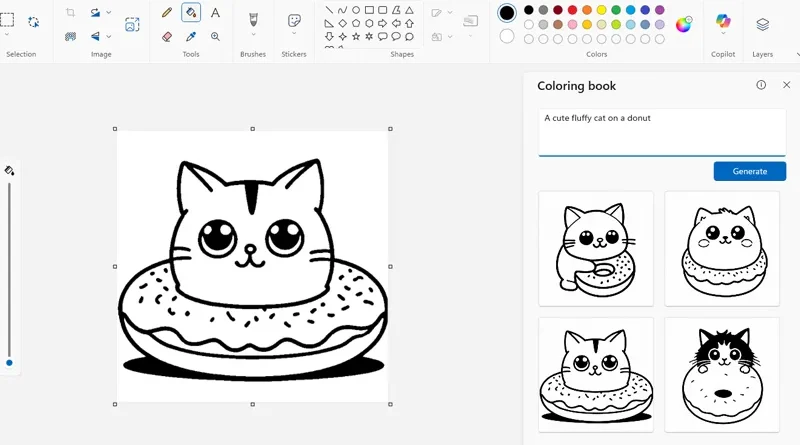Viewport: 800px width, 445px height.
Task: Pick the Curve shape
Action: (x=342, y=10)
